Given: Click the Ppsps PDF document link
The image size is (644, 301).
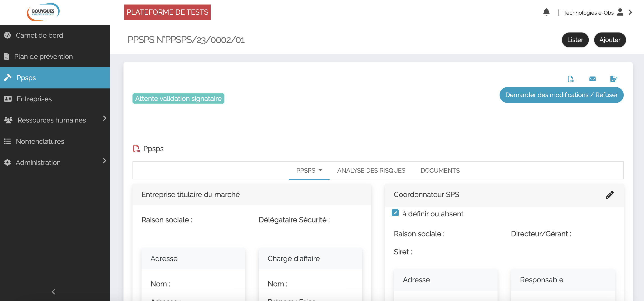Looking at the screenshot, I should click(x=153, y=149).
